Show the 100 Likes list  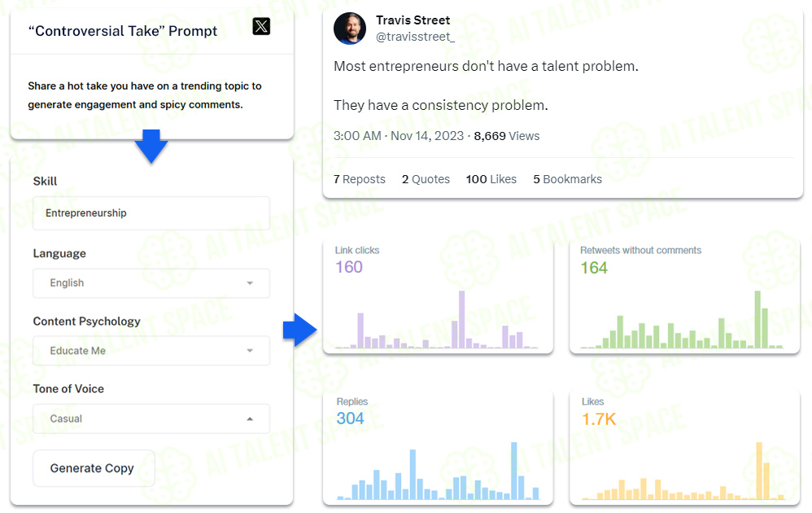coord(491,179)
